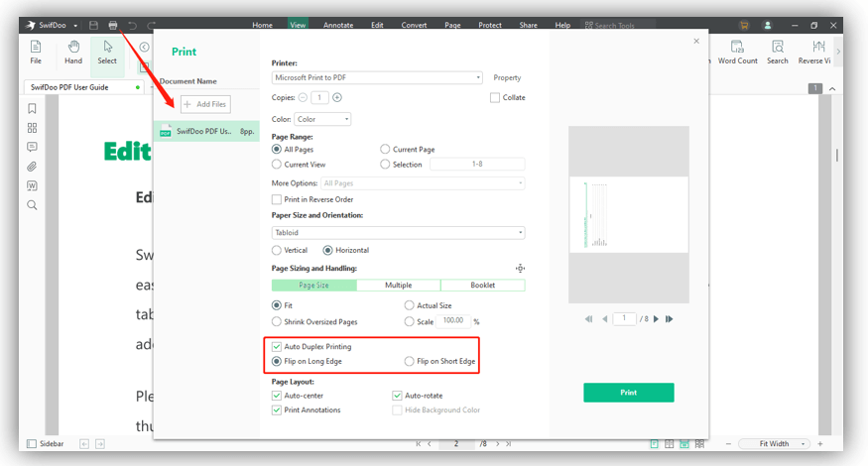
Task: Click the printer Property link
Action: coord(507,77)
